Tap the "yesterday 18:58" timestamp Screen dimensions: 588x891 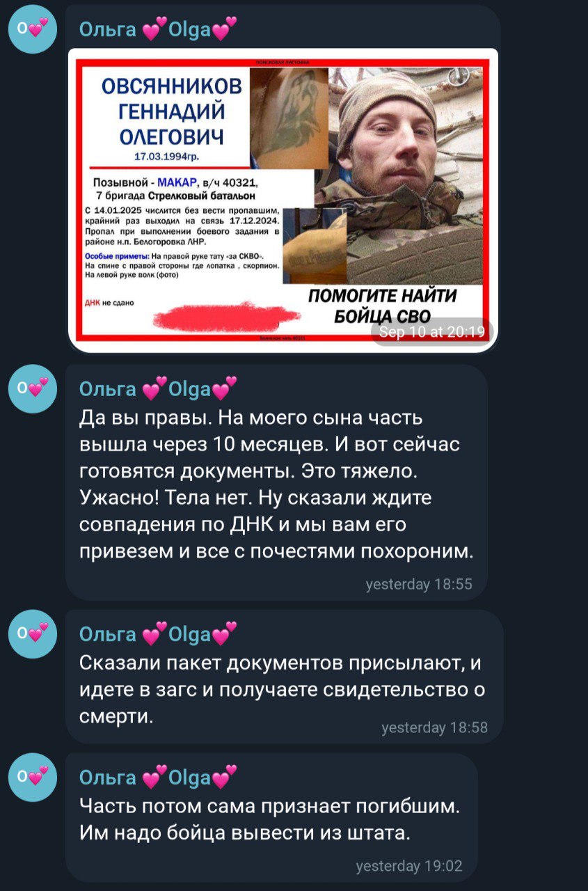tap(435, 727)
